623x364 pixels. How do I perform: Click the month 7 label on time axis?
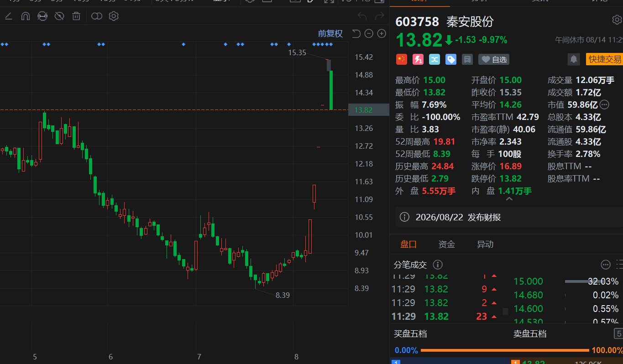(199, 356)
